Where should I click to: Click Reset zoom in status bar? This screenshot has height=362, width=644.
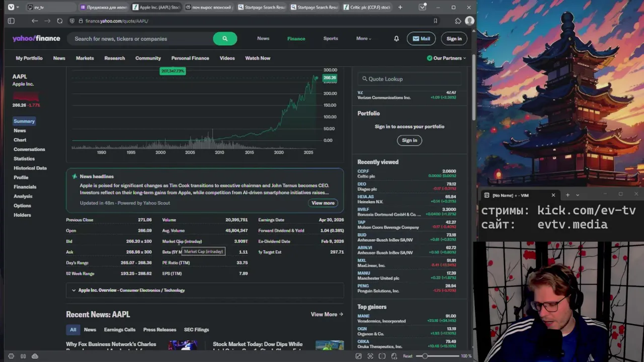coord(408,356)
